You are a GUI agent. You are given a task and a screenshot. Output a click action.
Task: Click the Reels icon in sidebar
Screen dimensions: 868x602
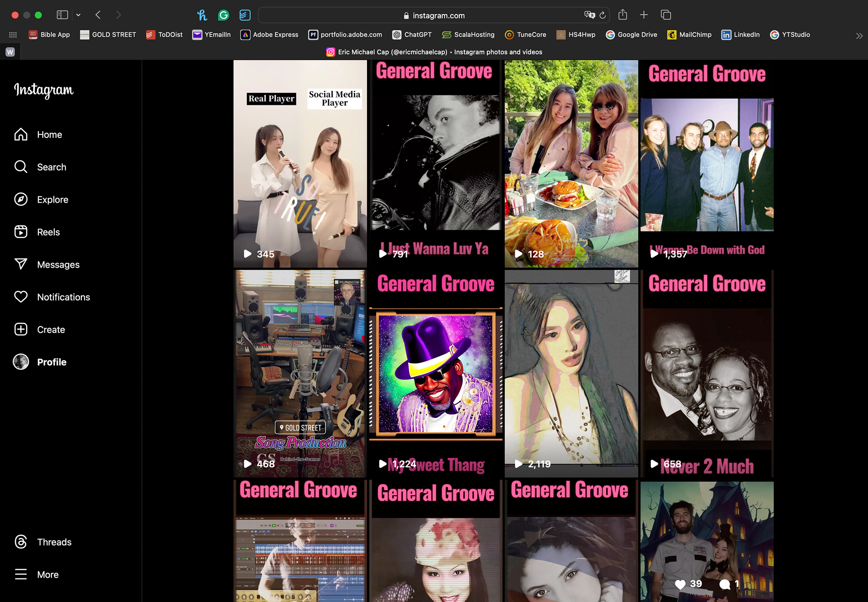pyautogui.click(x=21, y=232)
